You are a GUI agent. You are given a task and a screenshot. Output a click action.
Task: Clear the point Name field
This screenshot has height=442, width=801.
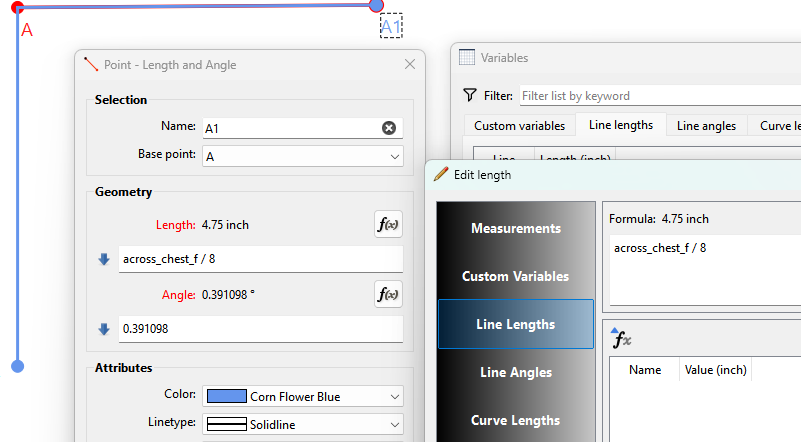(x=389, y=128)
